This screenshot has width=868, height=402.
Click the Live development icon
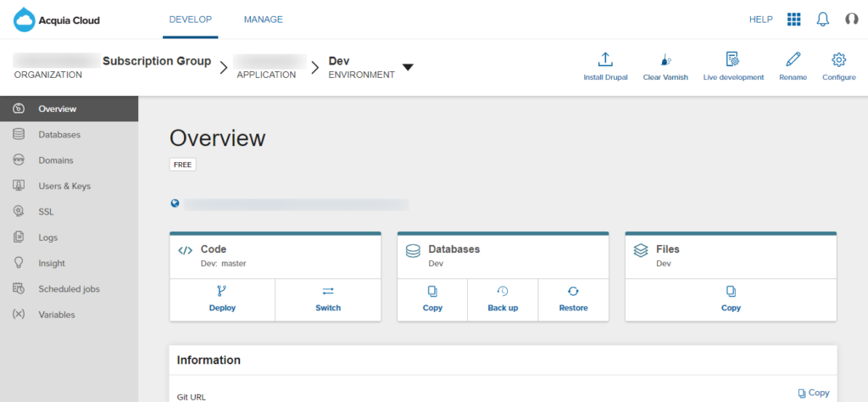[733, 59]
